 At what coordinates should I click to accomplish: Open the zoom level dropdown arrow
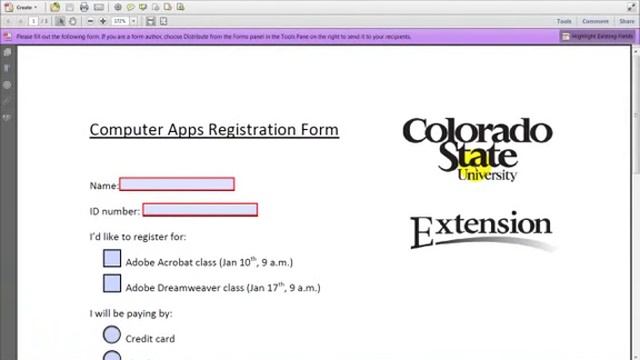pos(133,21)
